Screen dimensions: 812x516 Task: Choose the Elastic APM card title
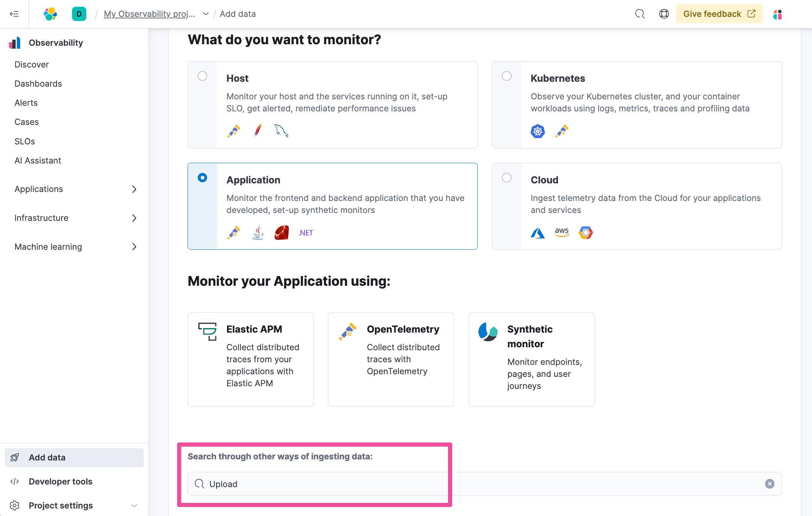point(254,329)
